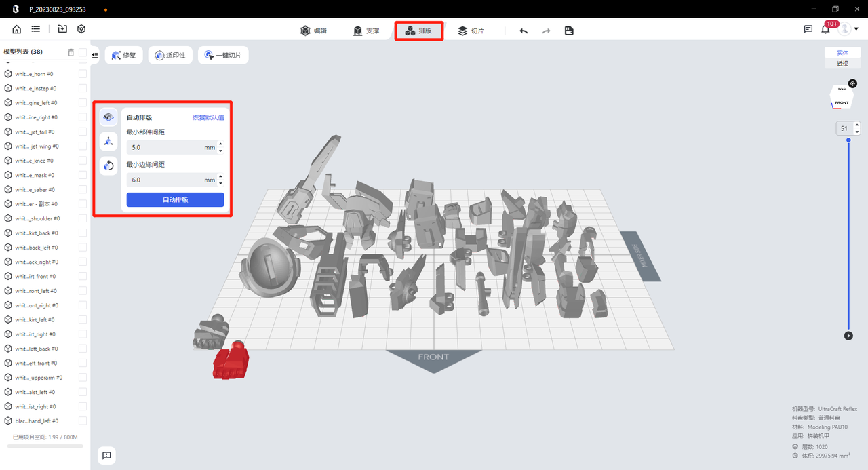Switch to the 切片 tab
This screenshot has width=868, height=470.
click(471, 31)
